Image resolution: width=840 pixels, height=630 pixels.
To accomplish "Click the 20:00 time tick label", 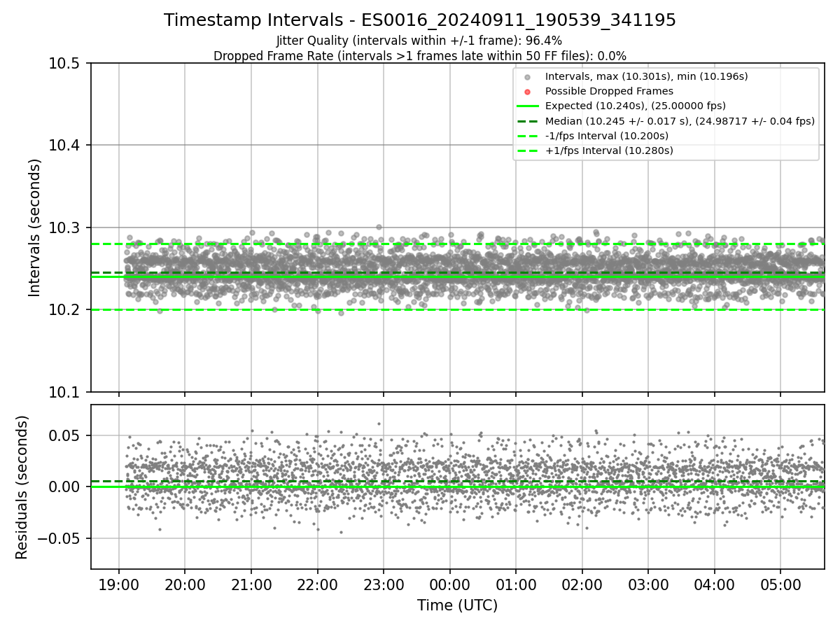I will click(x=185, y=584).
